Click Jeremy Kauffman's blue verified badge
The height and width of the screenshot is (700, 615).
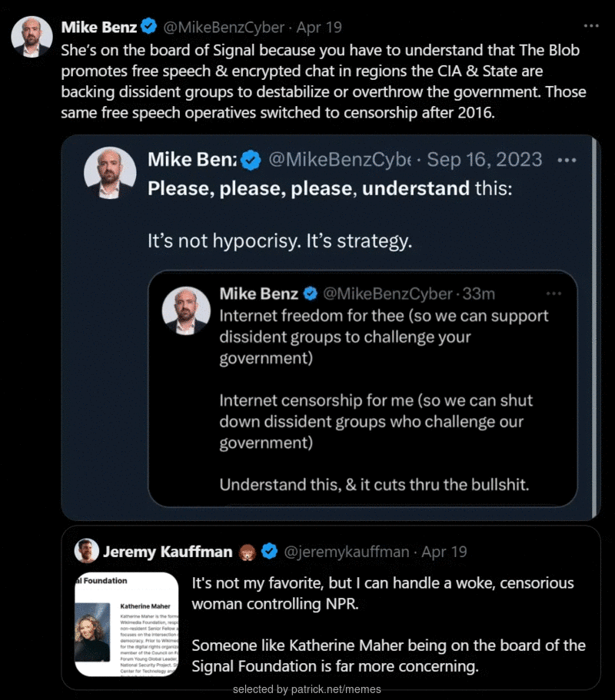tap(269, 552)
